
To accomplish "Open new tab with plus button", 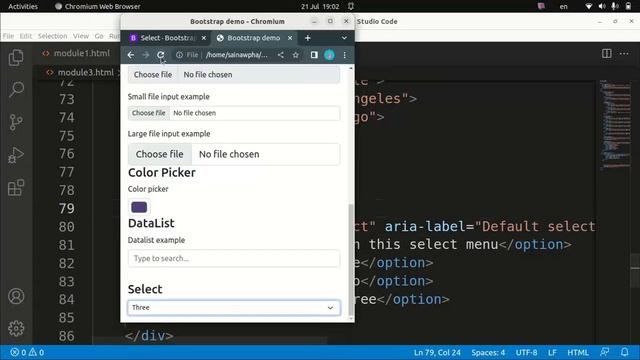I will click(308, 38).
